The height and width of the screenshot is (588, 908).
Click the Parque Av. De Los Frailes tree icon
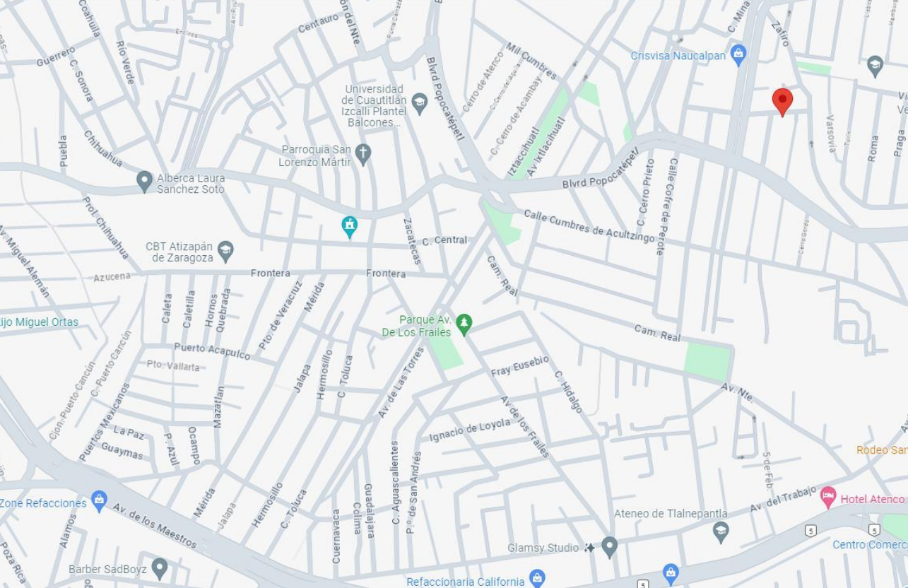tap(464, 324)
